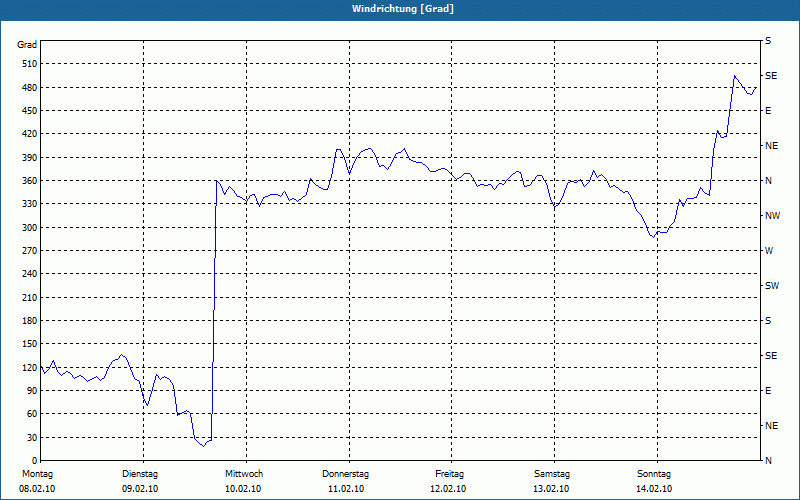Click the date 12.02.10

point(448,489)
